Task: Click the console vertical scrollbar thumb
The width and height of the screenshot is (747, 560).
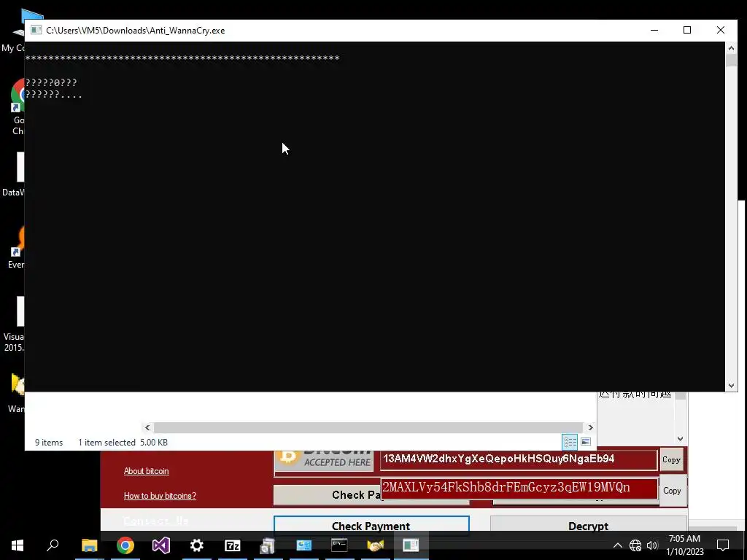Action: pyautogui.click(x=731, y=60)
